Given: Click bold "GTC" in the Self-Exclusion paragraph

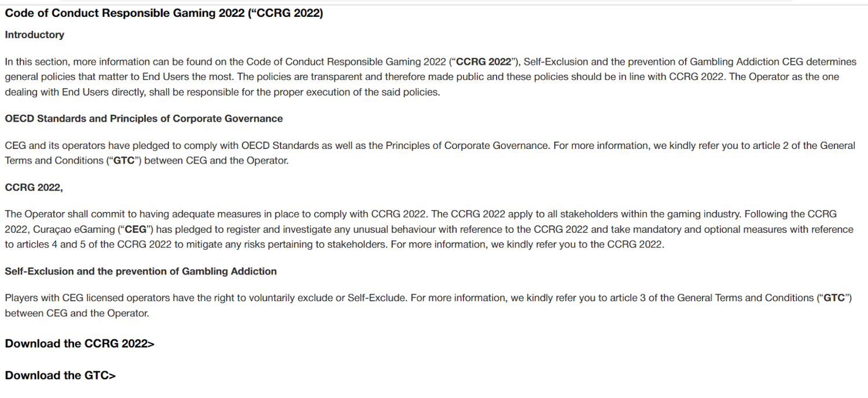Looking at the screenshot, I should click(x=834, y=298).
